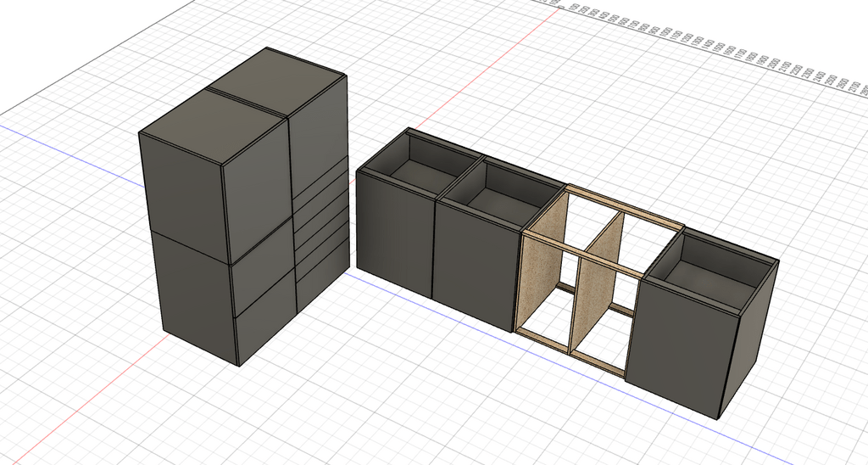The width and height of the screenshot is (868, 465).
Task: Select the second open-top dark base cabinet
Action: click(x=476, y=266)
